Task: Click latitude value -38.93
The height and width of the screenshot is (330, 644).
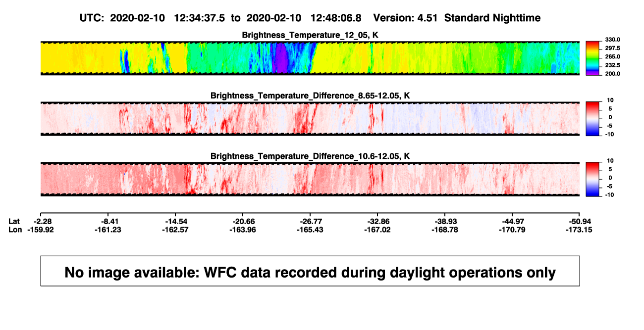Action: (x=445, y=221)
